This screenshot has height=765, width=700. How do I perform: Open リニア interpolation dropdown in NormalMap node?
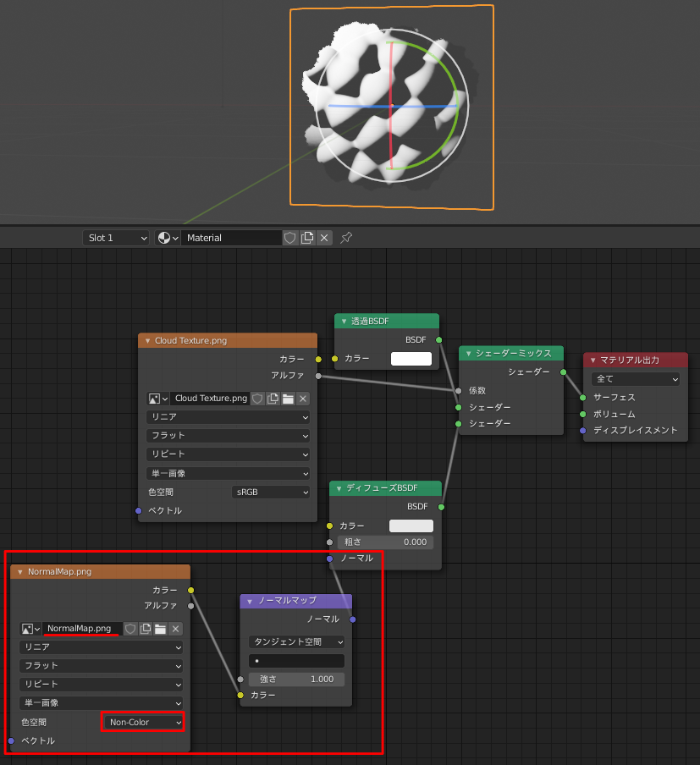(x=101, y=647)
